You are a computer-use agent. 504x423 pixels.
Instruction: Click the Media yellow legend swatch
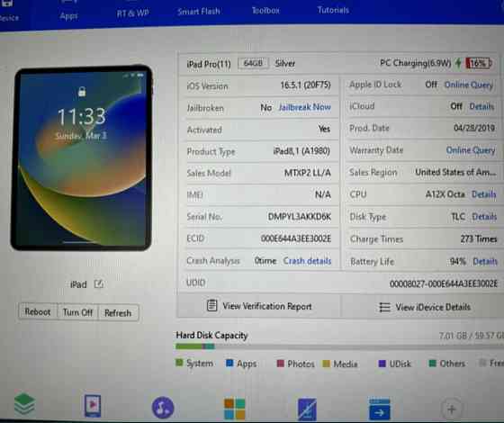coord(326,364)
